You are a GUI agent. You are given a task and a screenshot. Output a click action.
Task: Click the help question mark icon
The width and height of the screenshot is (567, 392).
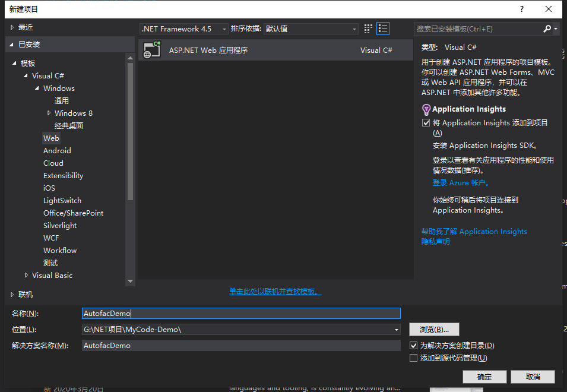coord(521,9)
